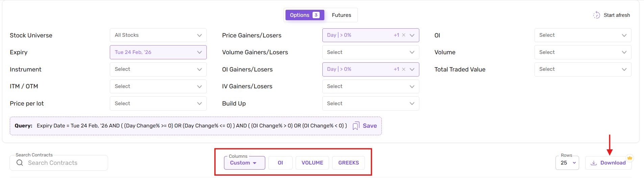Open the Custom columns dropdown
Screen dimensions: 644x178
[x=244, y=163]
